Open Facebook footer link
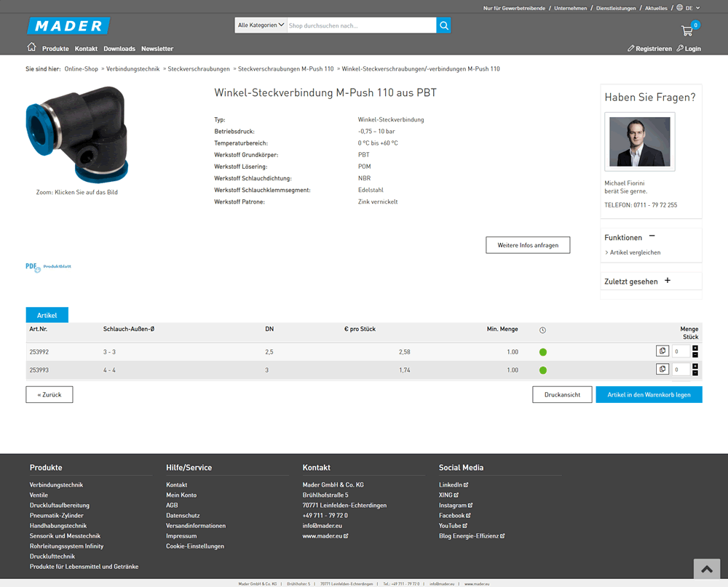The width and height of the screenshot is (728, 587). [455, 515]
